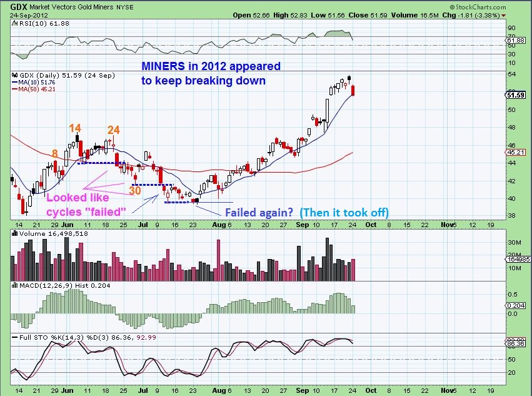Click the 45.21 moving average tag on right axis

pyautogui.click(x=516, y=153)
